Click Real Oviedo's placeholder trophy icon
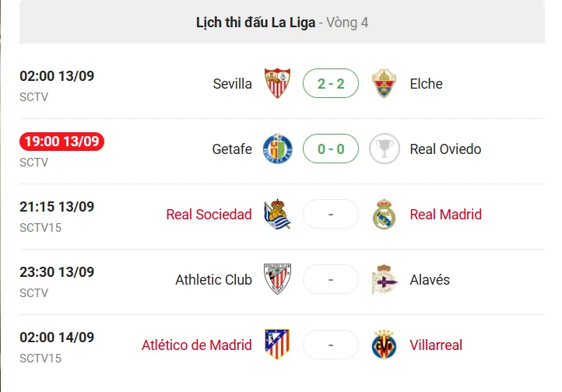Viewport: 562px width, 392px height. pos(385,149)
